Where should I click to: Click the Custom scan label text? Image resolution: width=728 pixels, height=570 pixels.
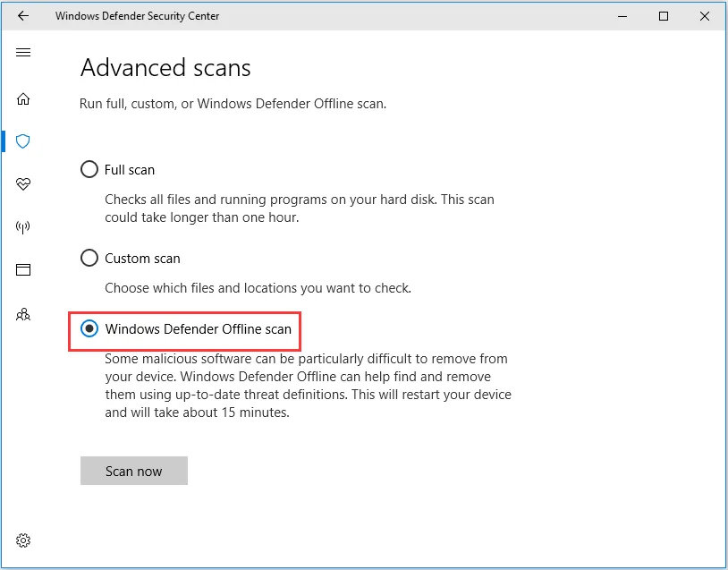145,258
